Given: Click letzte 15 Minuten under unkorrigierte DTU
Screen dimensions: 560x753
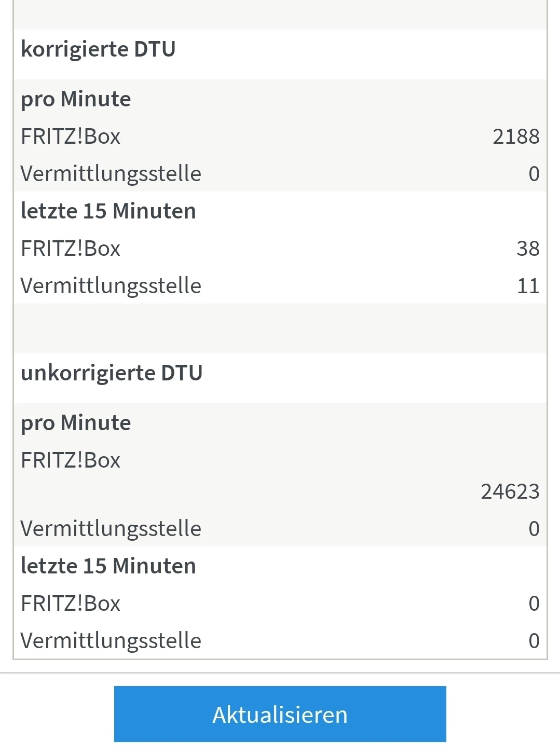Looking at the screenshot, I should coord(108,566).
